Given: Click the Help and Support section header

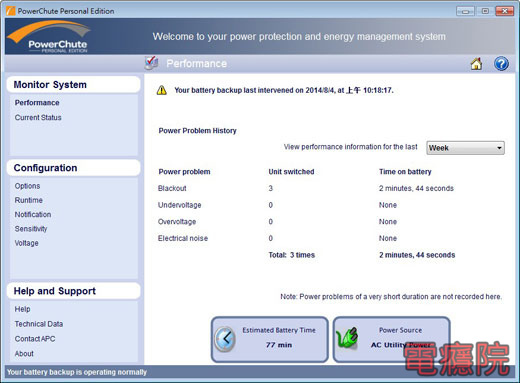Looking at the screenshot, I should (73, 291).
